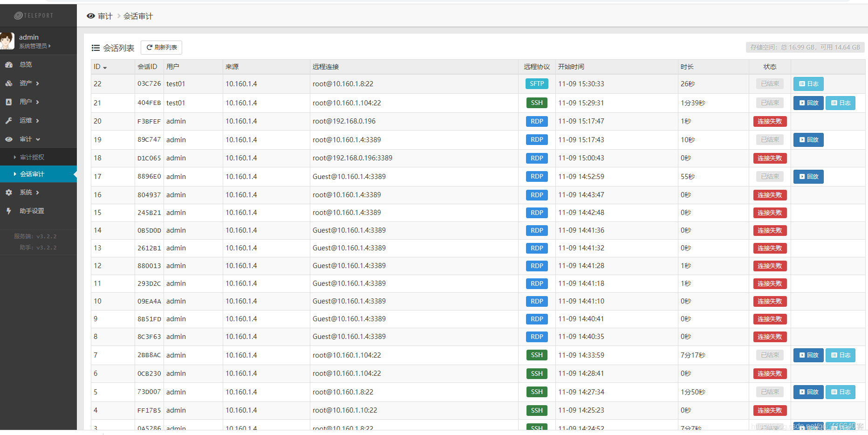Click 已结束 status for session 03C726

coord(770,84)
